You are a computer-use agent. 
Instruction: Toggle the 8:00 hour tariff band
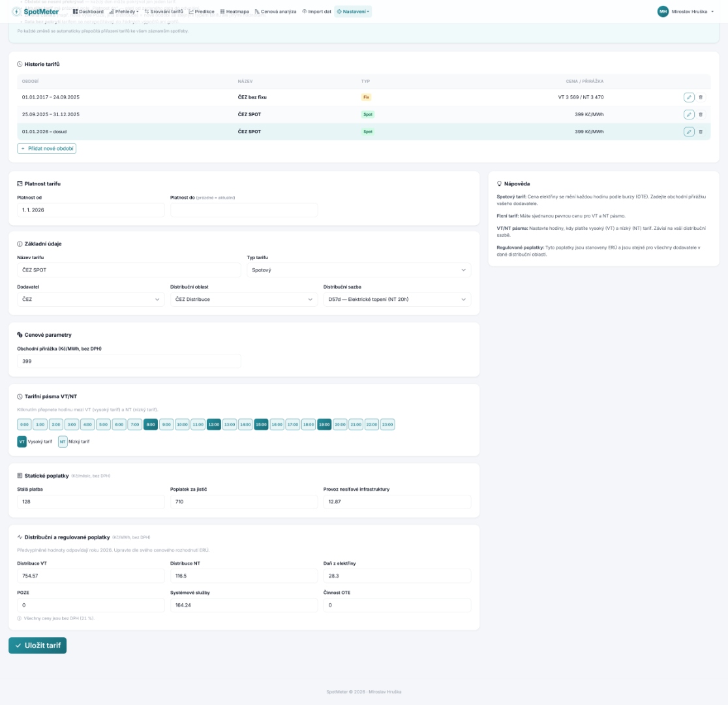pyautogui.click(x=151, y=424)
